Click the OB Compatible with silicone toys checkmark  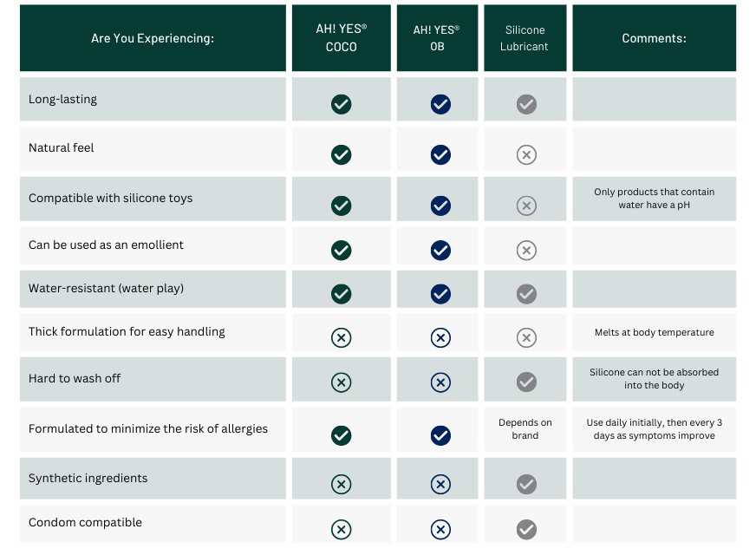point(440,206)
